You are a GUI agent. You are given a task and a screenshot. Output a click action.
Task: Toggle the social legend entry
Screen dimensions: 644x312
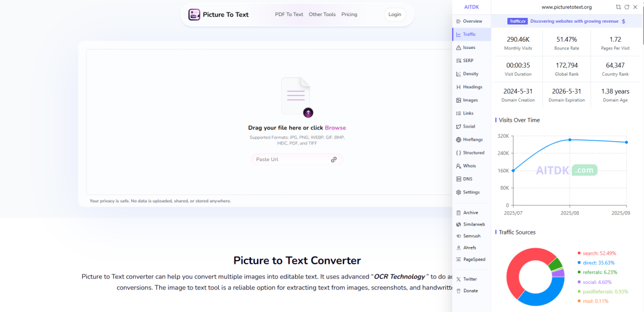[x=595, y=282]
